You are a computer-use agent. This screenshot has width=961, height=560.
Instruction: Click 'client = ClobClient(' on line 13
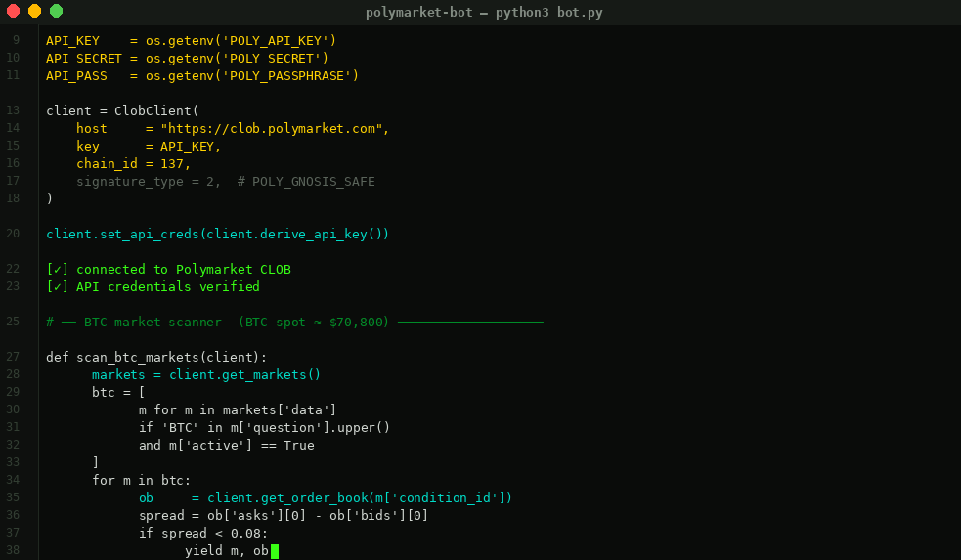(122, 110)
